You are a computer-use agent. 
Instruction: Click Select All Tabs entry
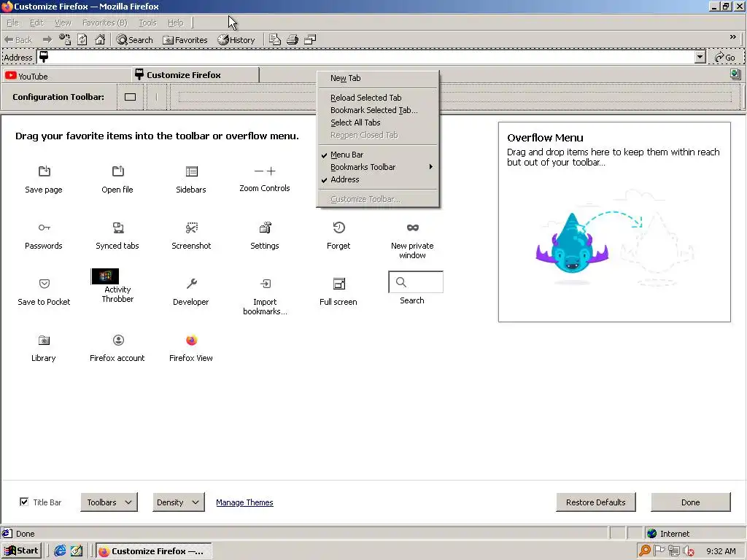click(x=378, y=122)
